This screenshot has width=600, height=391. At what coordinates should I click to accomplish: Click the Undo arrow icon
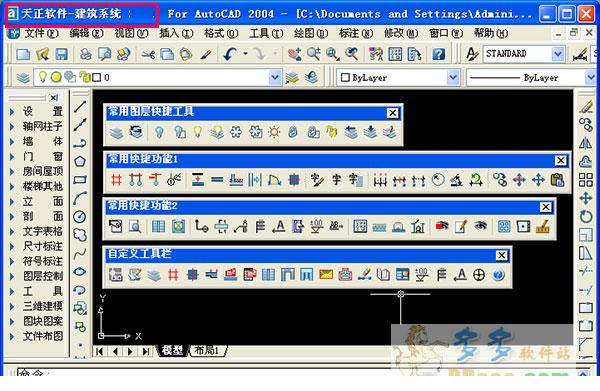tap(230, 54)
